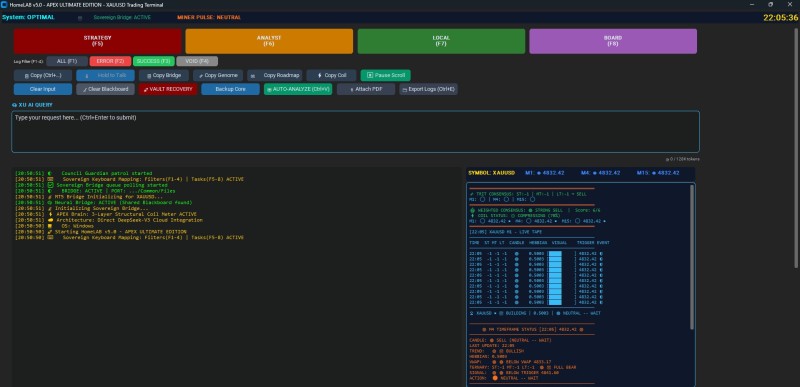
Task: Click the M1: 4832.42 header value
Action: [x=545, y=173]
